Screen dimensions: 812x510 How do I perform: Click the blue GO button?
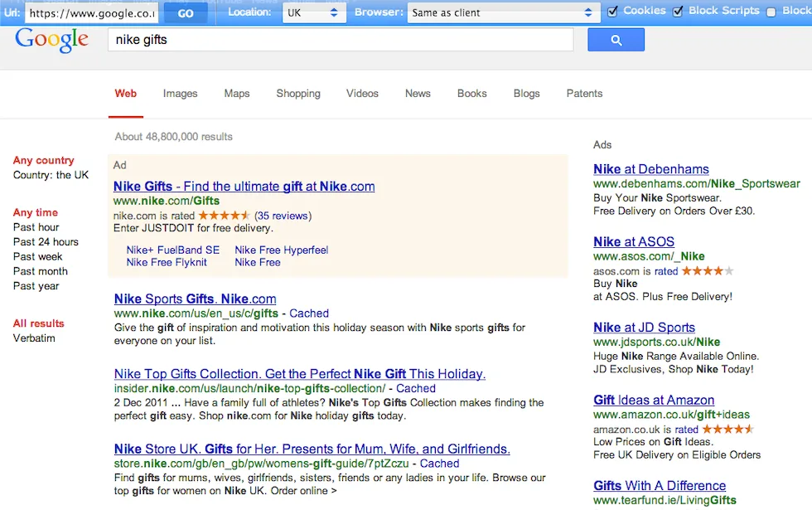tap(186, 13)
